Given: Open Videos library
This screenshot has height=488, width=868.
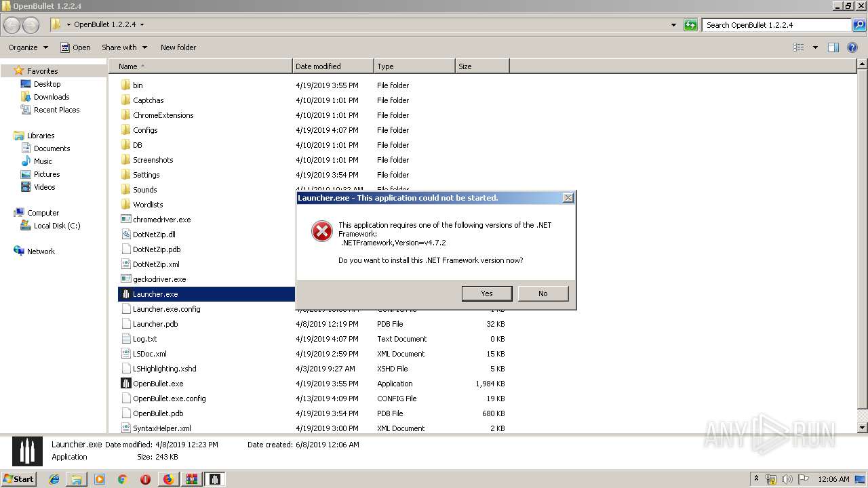Looking at the screenshot, I should (x=44, y=187).
